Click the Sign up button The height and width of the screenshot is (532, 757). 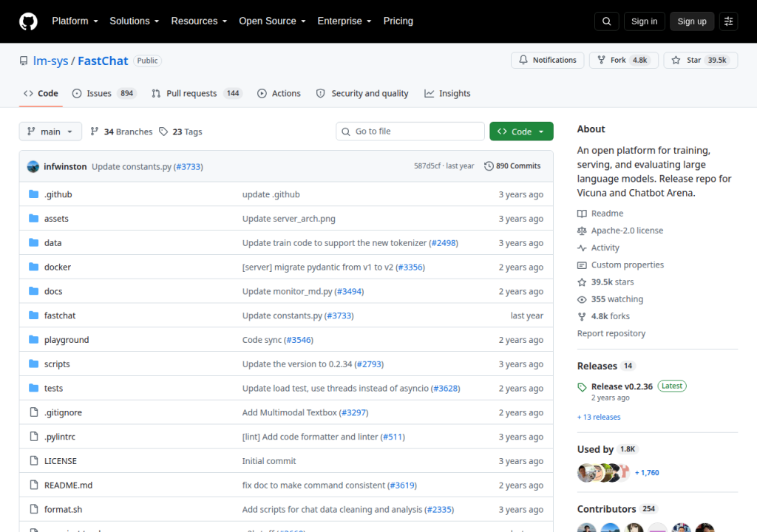point(692,21)
